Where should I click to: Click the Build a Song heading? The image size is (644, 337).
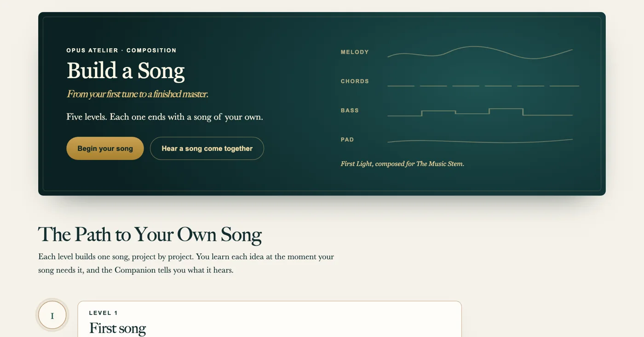(x=126, y=71)
